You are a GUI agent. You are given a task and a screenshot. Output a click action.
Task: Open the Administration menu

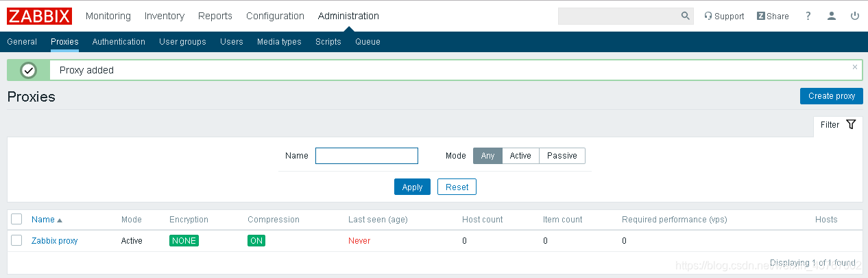click(348, 16)
